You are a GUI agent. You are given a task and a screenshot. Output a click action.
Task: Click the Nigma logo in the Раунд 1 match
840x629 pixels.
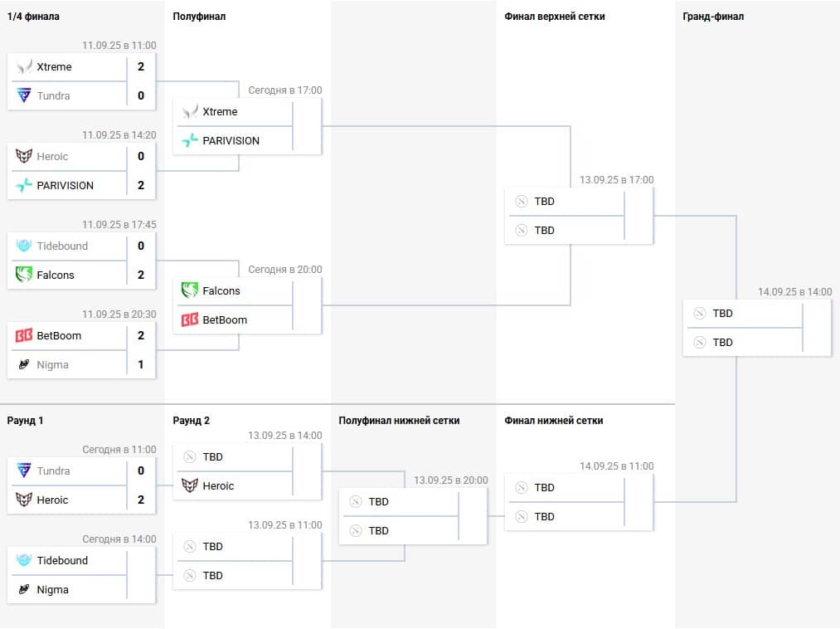tap(24, 590)
